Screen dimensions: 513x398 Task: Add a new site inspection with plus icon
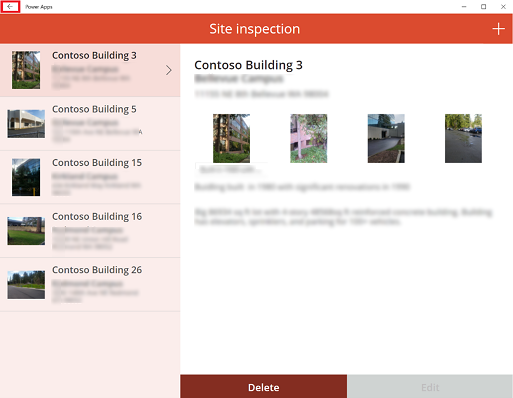pos(498,29)
